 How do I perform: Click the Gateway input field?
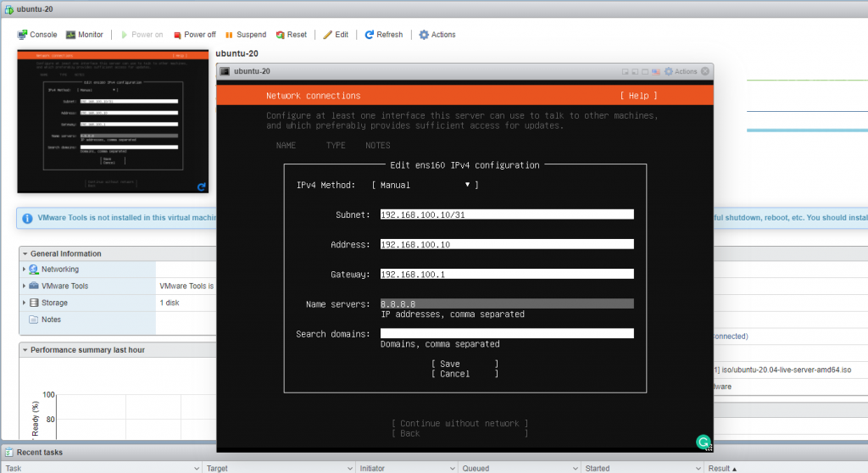pos(507,274)
